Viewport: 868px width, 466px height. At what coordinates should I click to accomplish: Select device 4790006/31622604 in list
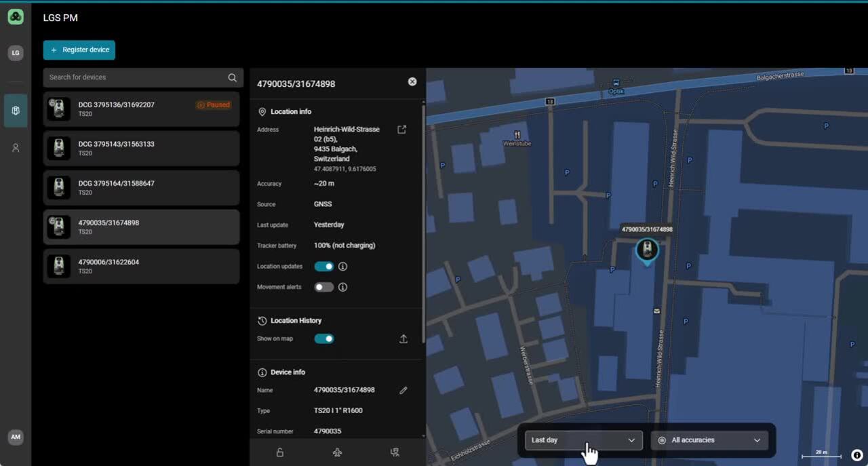click(141, 267)
